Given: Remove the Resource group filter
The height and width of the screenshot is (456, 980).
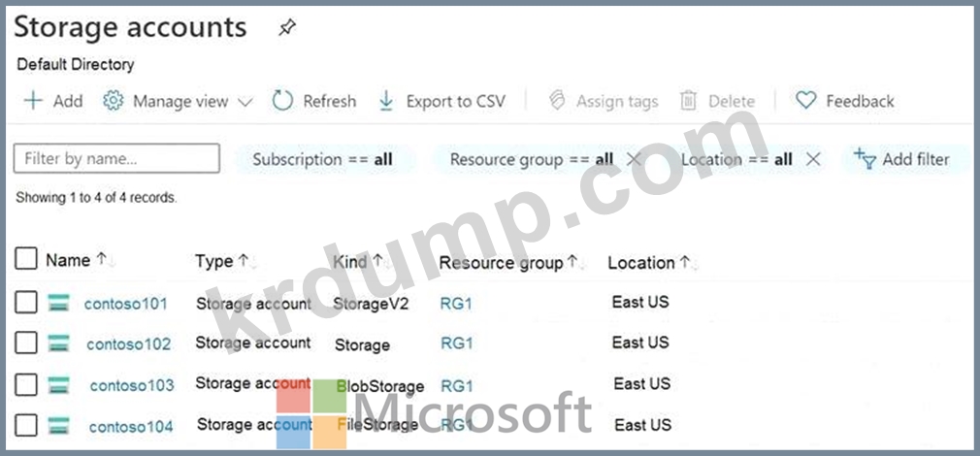Looking at the screenshot, I should [x=635, y=159].
